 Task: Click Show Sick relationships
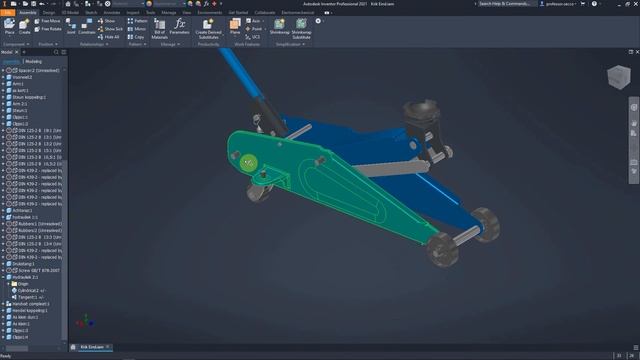110,29
